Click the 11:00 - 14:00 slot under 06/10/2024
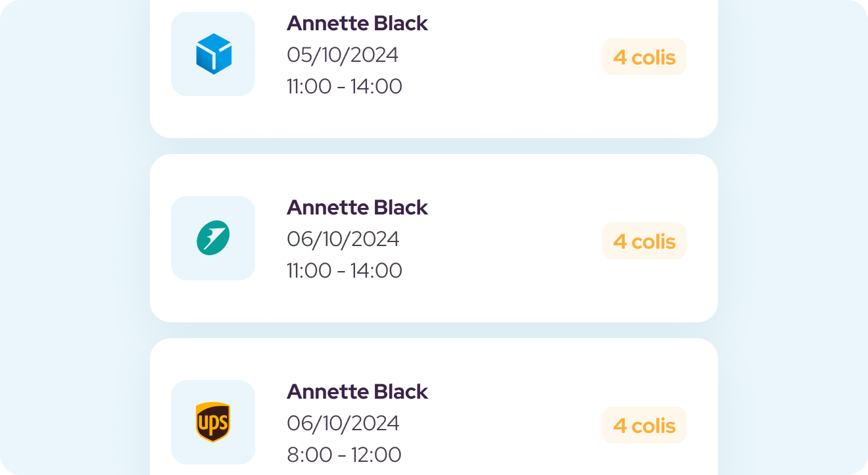 pos(344,271)
